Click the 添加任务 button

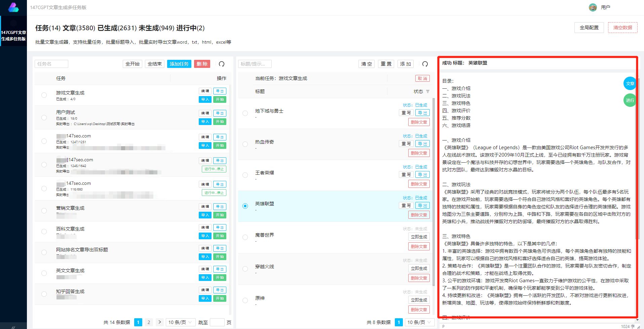pyautogui.click(x=179, y=64)
